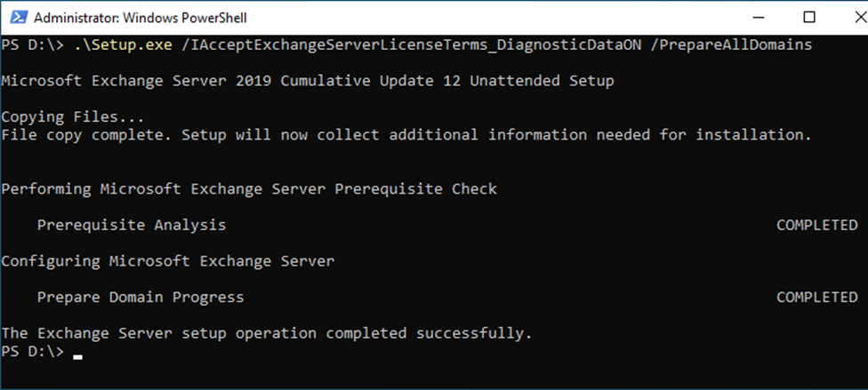Click the blinking cursor after the last prompt
This screenshot has width=868, height=390.
[78, 357]
